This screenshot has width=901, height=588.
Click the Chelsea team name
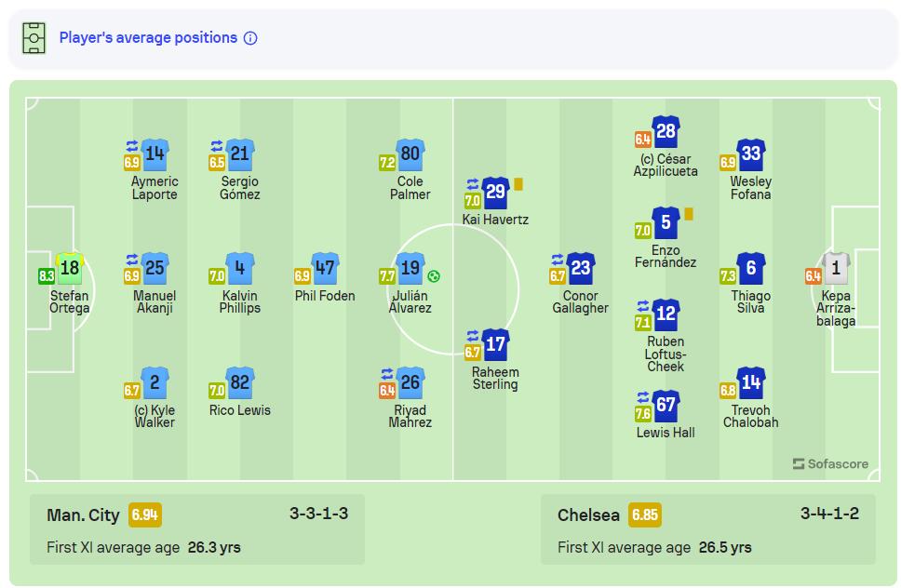point(588,515)
